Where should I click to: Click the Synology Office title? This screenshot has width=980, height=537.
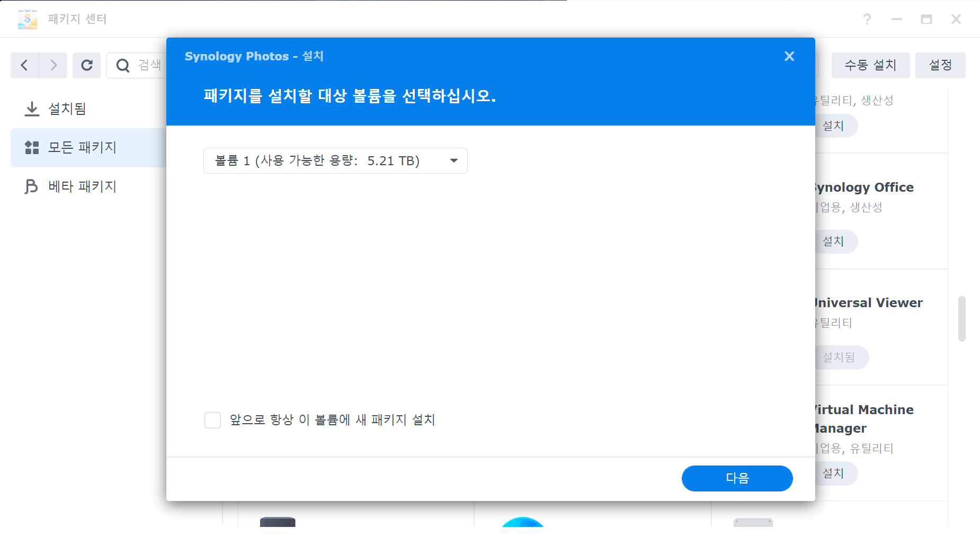point(865,187)
